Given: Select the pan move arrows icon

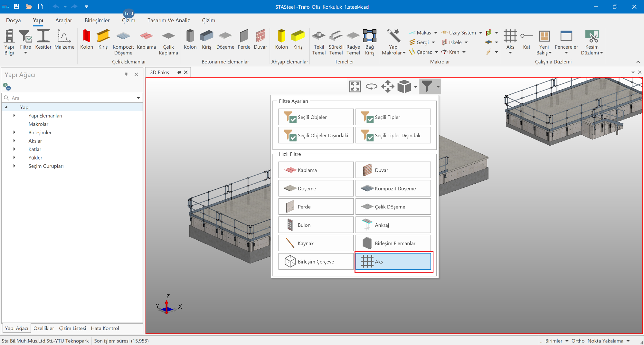Looking at the screenshot, I should tap(388, 86).
